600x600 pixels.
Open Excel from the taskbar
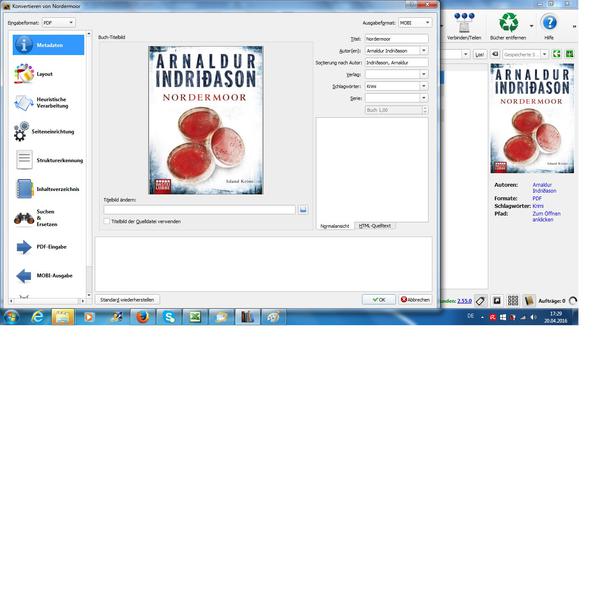coord(195,317)
